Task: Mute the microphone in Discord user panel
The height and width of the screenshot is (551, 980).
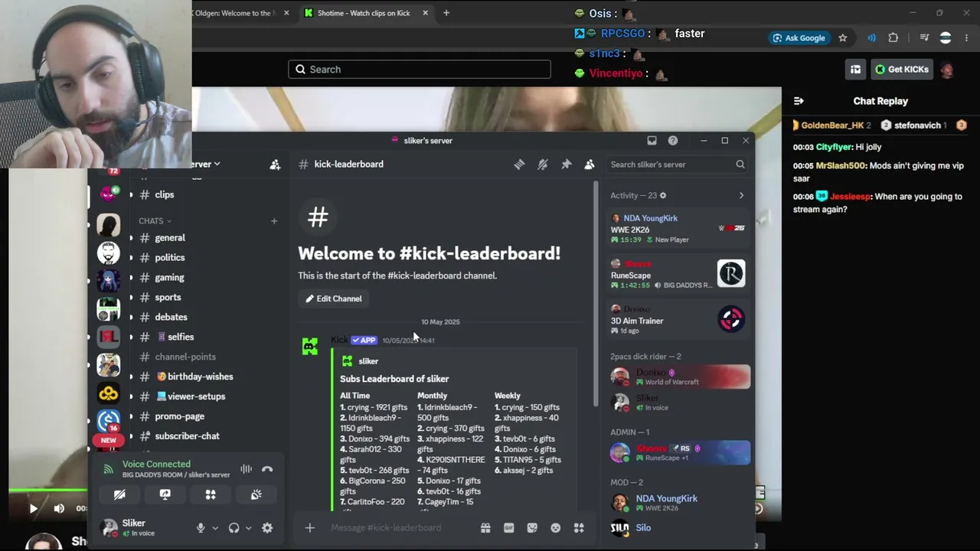Action: [x=201, y=528]
